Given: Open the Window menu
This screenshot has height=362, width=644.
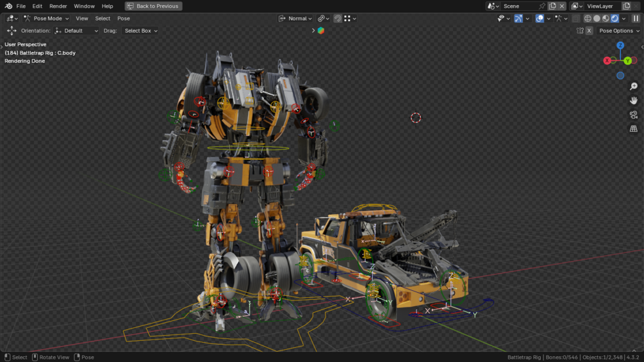Looking at the screenshot, I should tap(84, 6).
